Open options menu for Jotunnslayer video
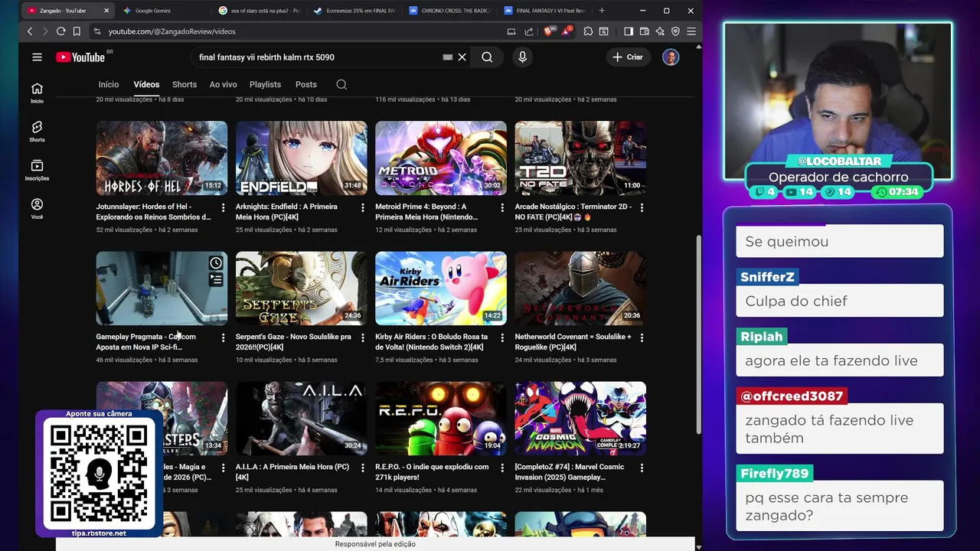 tap(224, 207)
